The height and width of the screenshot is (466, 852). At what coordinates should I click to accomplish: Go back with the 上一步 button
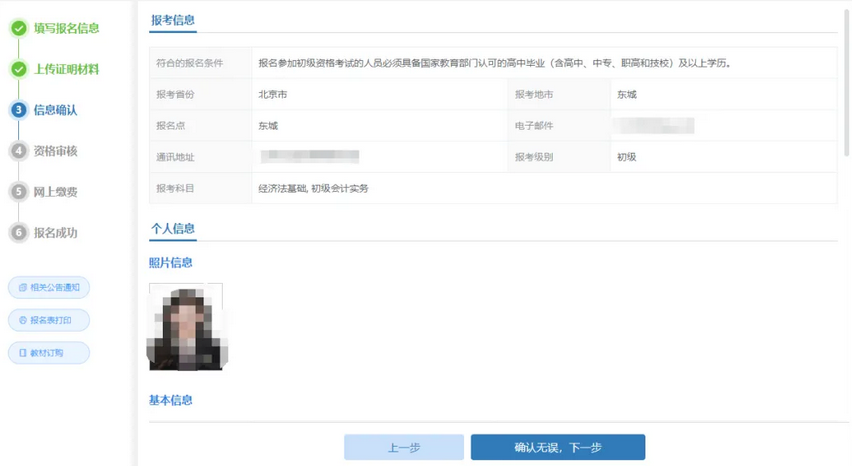click(403, 447)
